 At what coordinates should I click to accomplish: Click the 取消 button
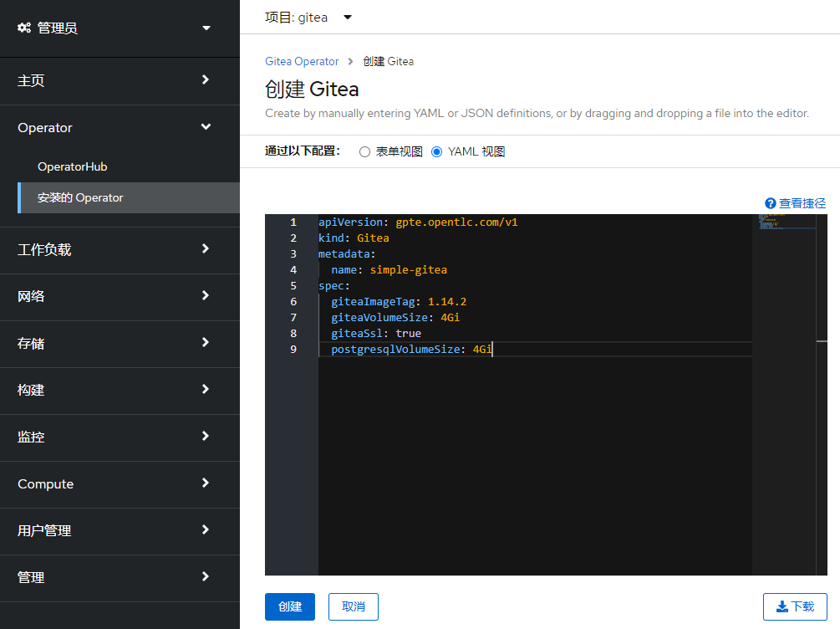[x=353, y=606]
